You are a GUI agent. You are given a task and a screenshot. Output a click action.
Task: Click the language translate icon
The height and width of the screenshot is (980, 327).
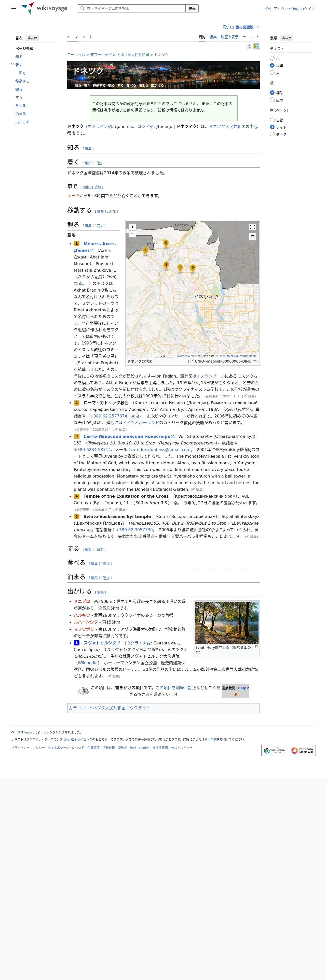click(x=225, y=27)
